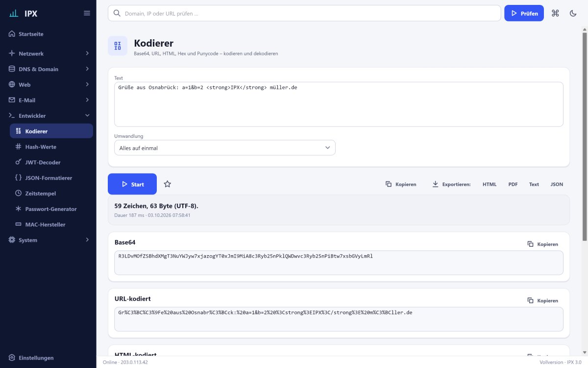Collapse sidebar with hamburger menu icon
The width and height of the screenshot is (588, 368).
87,13
